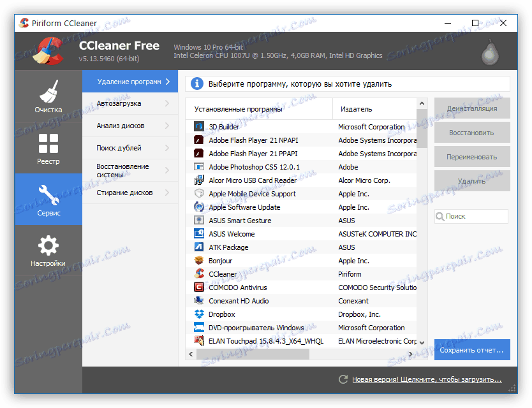This screenshot has width=532, height=408.
Task: Click the horizontal scrollbar right arrow
Action: tap(411, 354)
